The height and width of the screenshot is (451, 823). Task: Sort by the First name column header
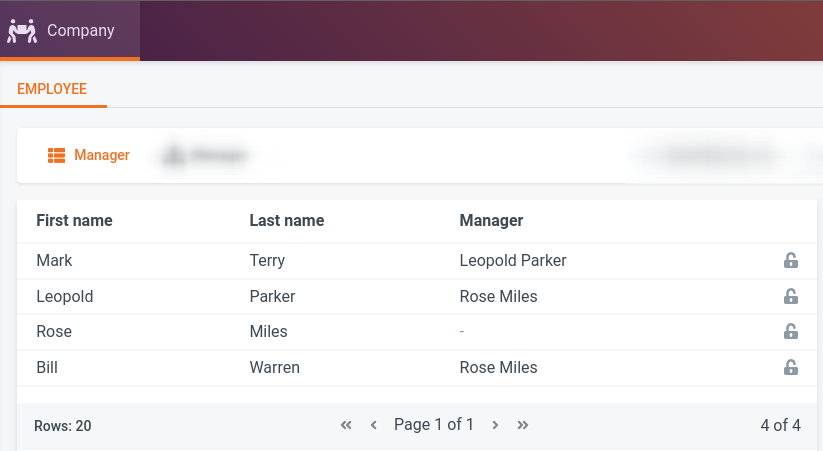(74, 220)
